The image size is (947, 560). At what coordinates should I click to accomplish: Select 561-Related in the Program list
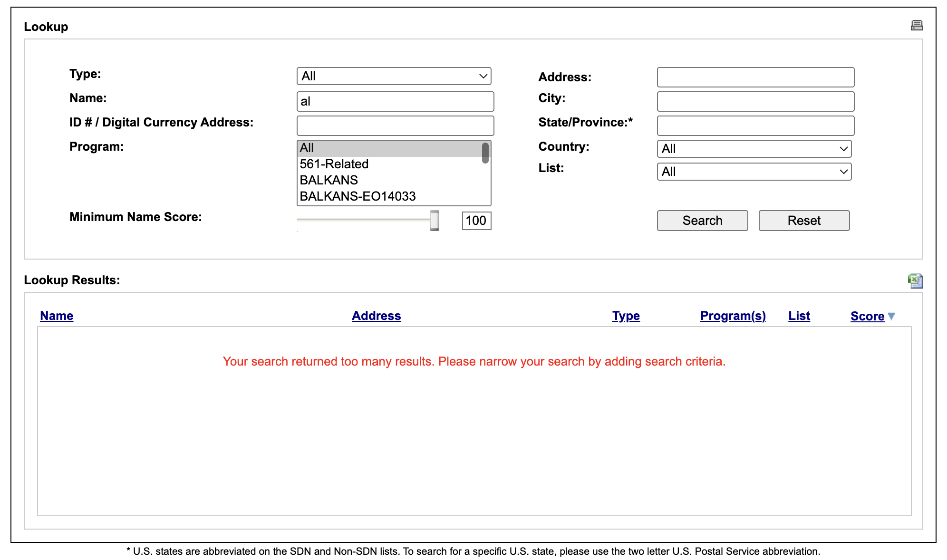pos(389,164)
